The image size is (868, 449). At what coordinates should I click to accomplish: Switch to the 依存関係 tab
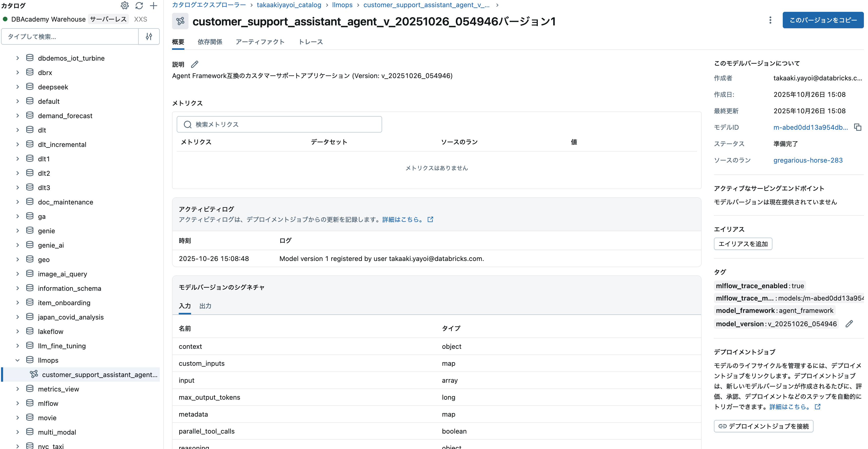coord(210,42)
